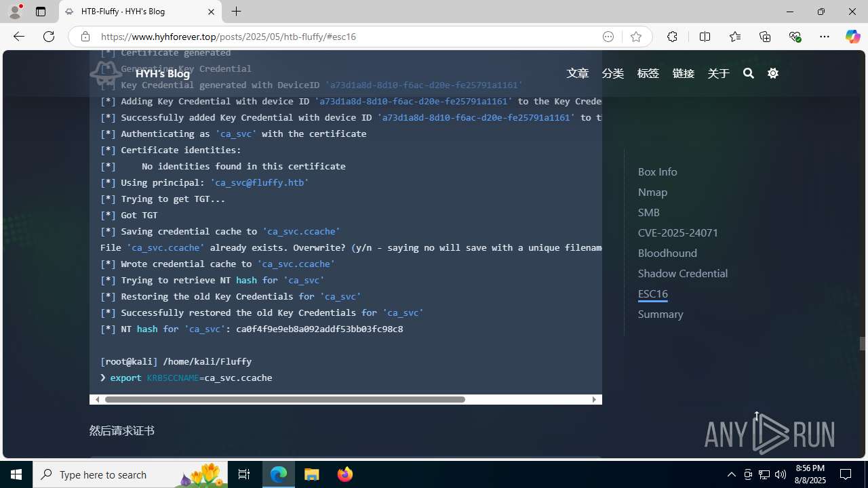The width and height of the screenshot is (868, 488).
Task: Open Microsoft Edge taskbar icon
Action: 279,474
